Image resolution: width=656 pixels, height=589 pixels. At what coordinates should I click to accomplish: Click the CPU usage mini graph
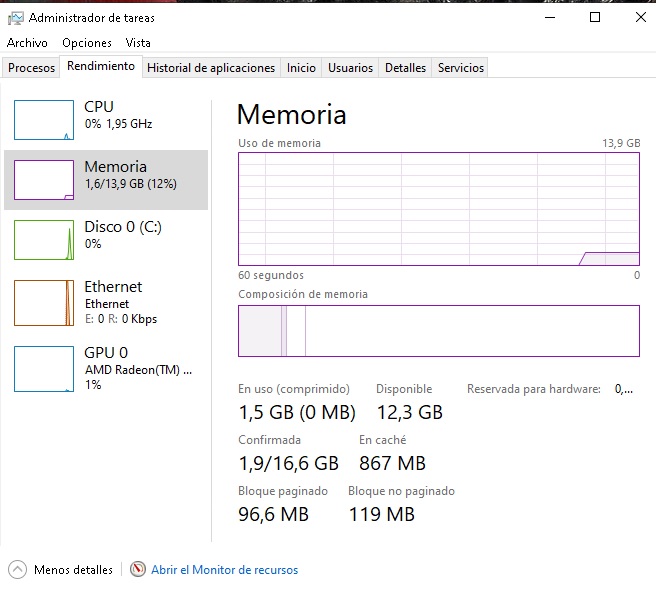(x=44, y=120)
